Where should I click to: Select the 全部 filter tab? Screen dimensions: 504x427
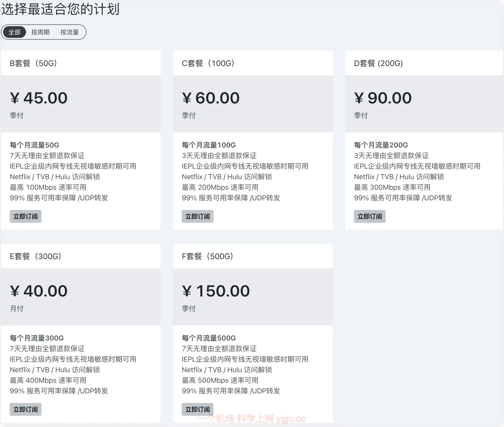[x=15, y=32]
